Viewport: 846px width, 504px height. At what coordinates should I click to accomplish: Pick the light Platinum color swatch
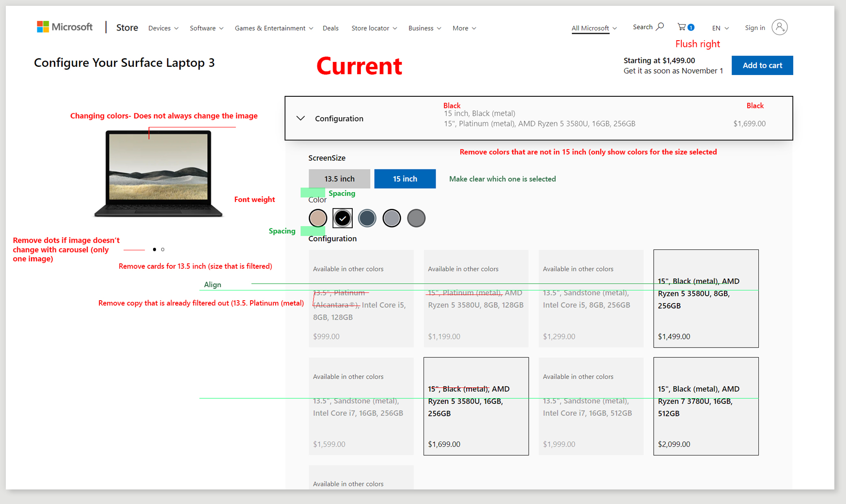click(x=392, y=218)
